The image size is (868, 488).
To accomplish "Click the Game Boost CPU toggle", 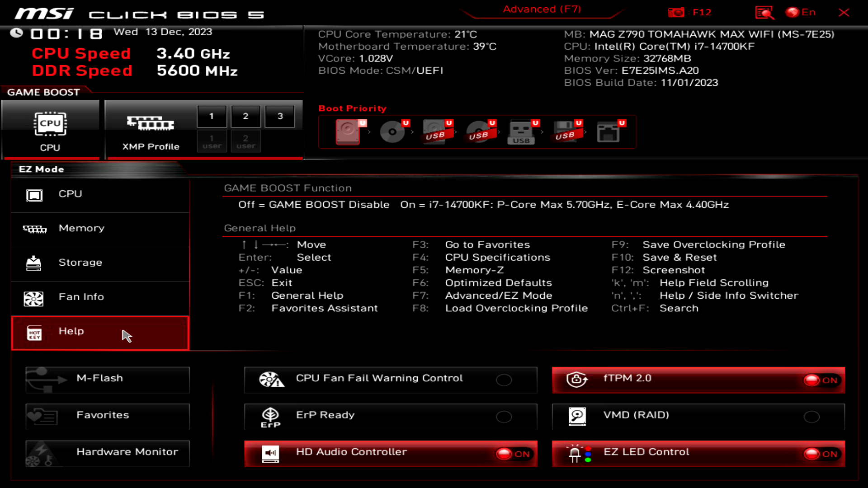I will pos(50,127).
